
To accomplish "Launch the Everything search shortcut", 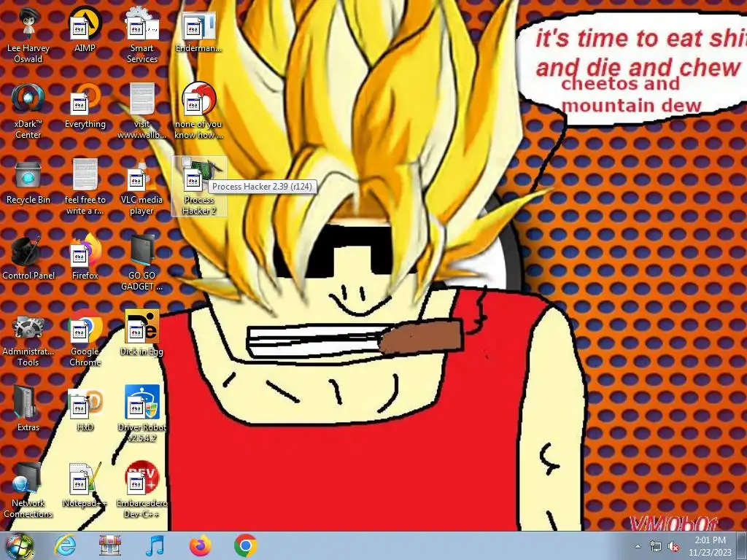I will (x=85, y=106).
